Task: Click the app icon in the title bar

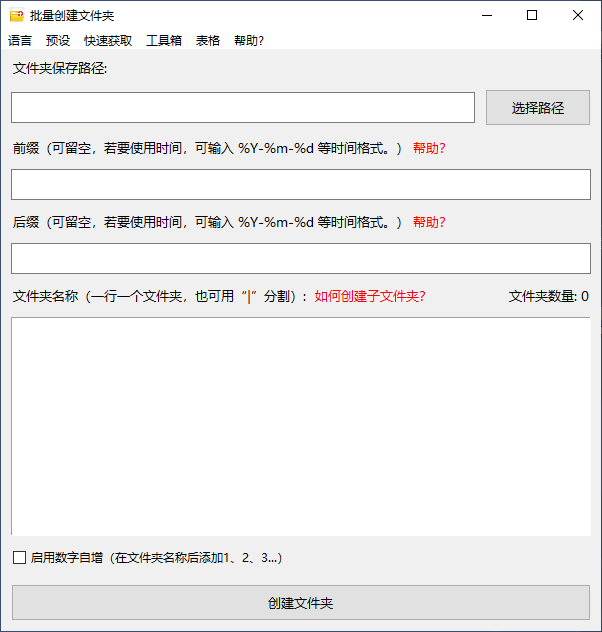Action: click(16, 16)
